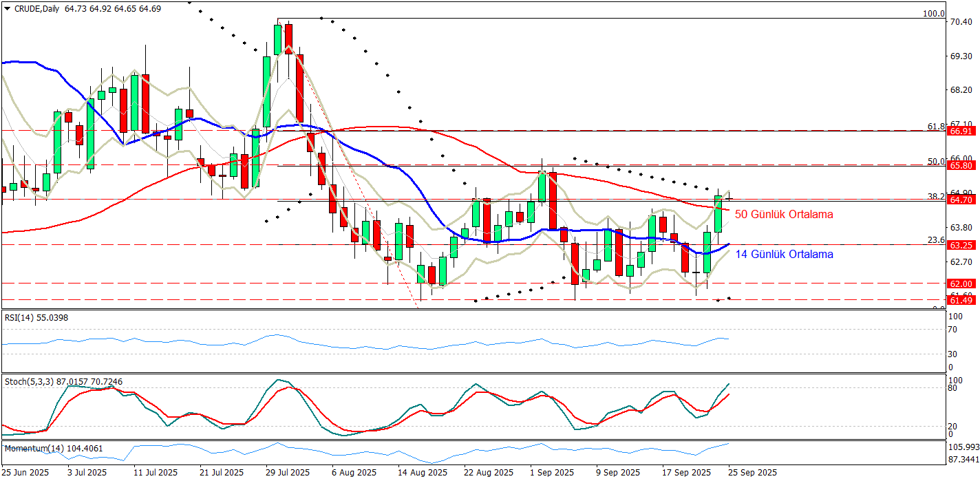980x481 pixels.
Task: Click the red 65.80 price tag
Action: (960, 166)
